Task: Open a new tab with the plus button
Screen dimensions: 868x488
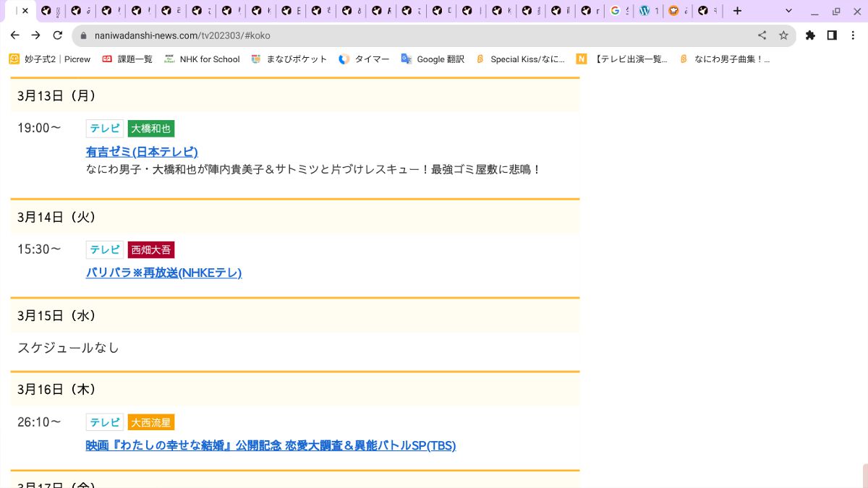Action: click(x=737, y=11)
